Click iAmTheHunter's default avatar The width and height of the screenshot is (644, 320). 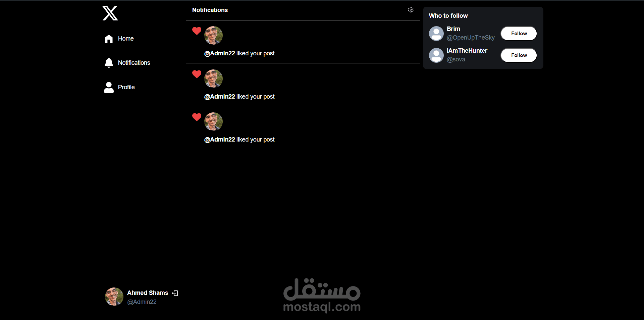[436, 55]
